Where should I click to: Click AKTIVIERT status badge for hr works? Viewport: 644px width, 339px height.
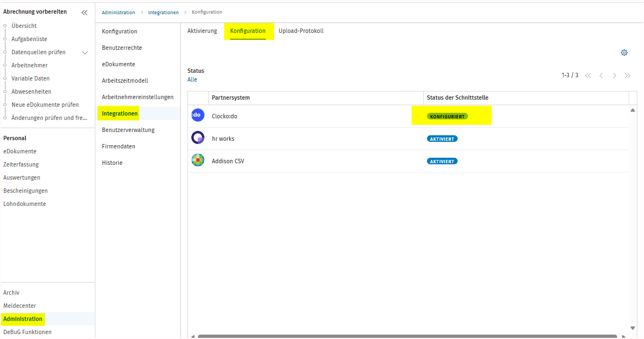click(442, 139)
